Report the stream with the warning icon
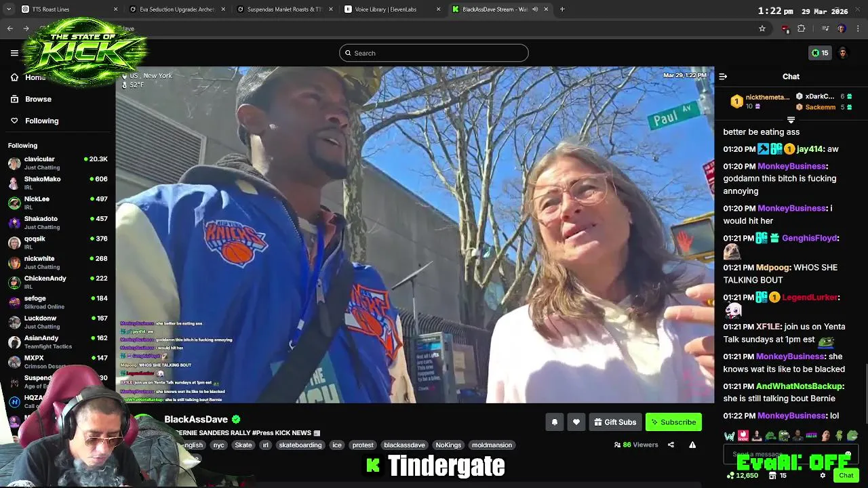 coord(692,445)
